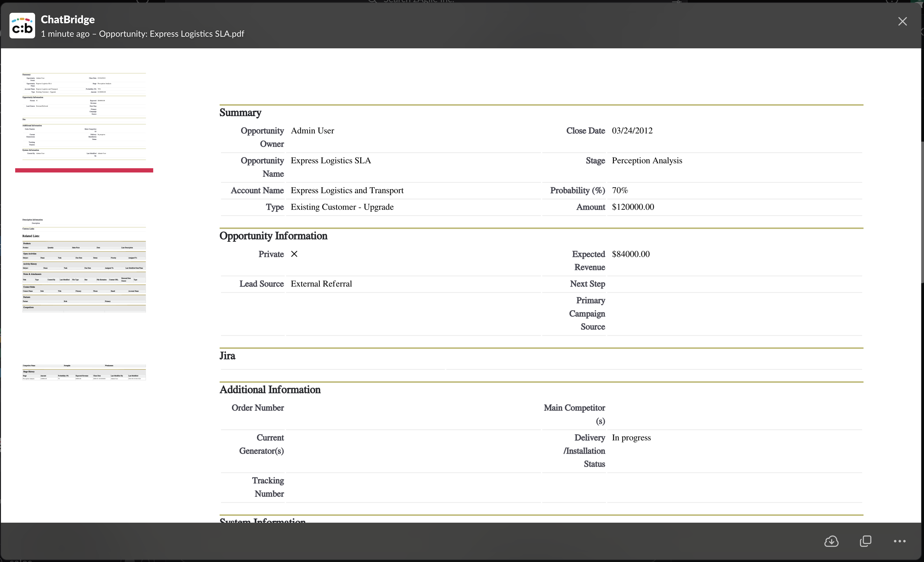Click the Summary section heading
Viewport: 924px width, 562px height.
point(240,112)
